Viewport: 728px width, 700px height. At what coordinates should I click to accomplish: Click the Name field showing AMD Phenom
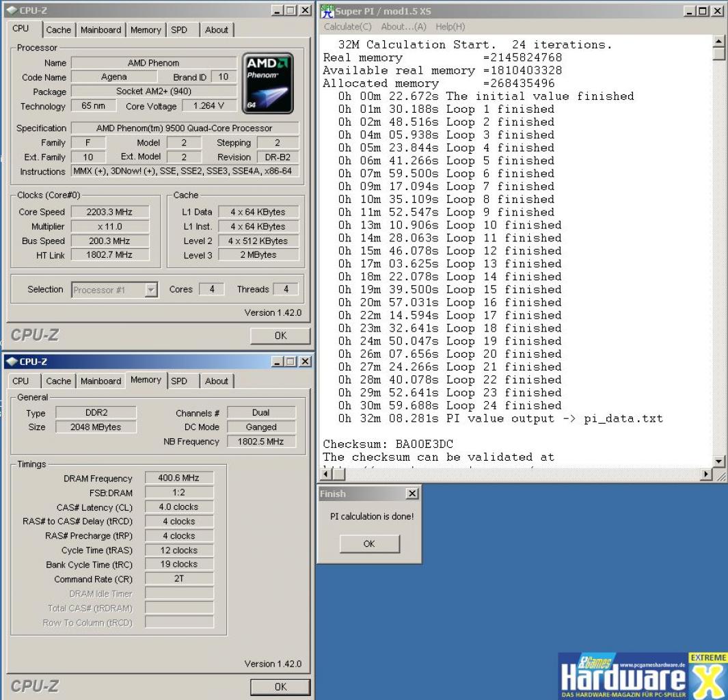[154, 63]
